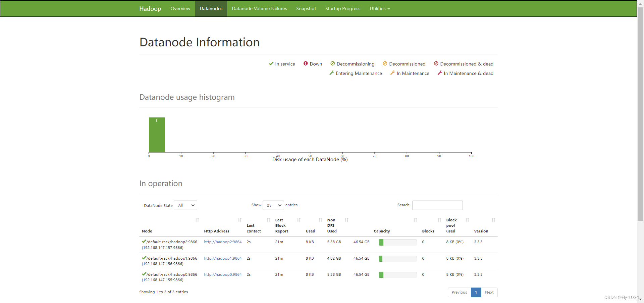This screenshot has width=644, height=303.
Task: Click the green histogram bar labeled 3
Action: [157, 135]
